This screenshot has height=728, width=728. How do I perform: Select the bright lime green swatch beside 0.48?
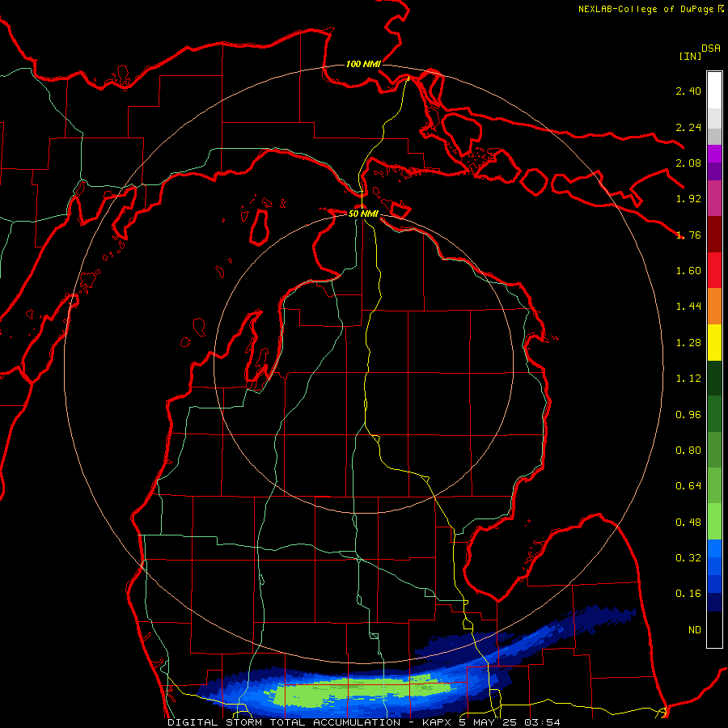(714, 522)
